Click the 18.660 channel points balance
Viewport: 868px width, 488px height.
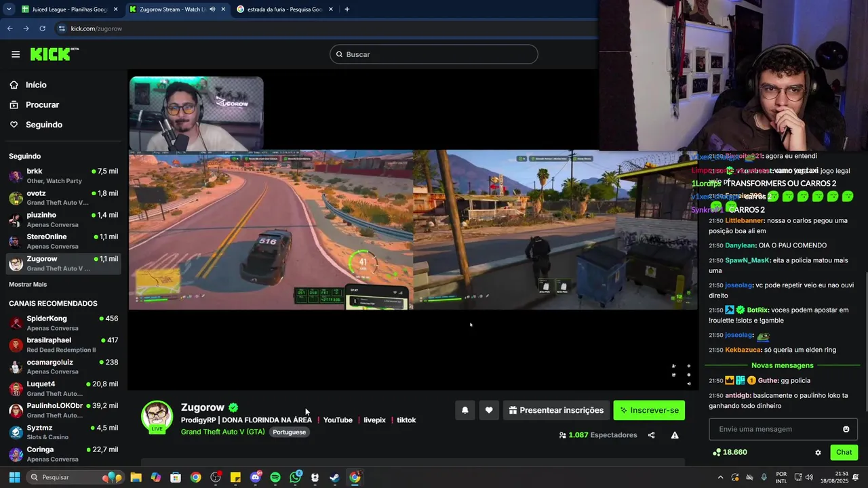point(730,452)
